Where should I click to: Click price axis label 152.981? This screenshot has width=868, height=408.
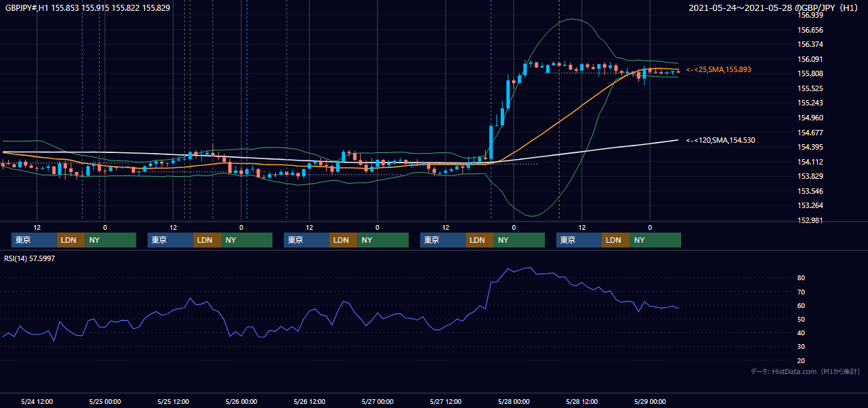pyautogui.click(x=810, y=220)
